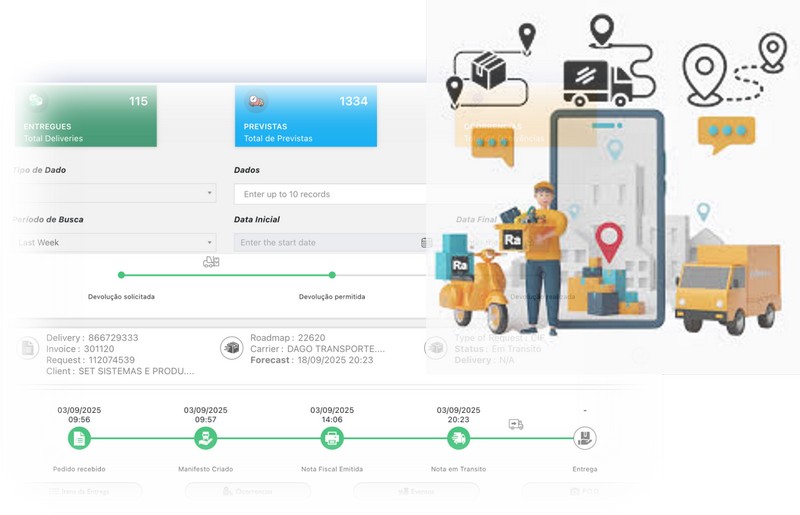Click the 1334 count on PREVISTAS card
800x515 pixels.
[354, 101]
